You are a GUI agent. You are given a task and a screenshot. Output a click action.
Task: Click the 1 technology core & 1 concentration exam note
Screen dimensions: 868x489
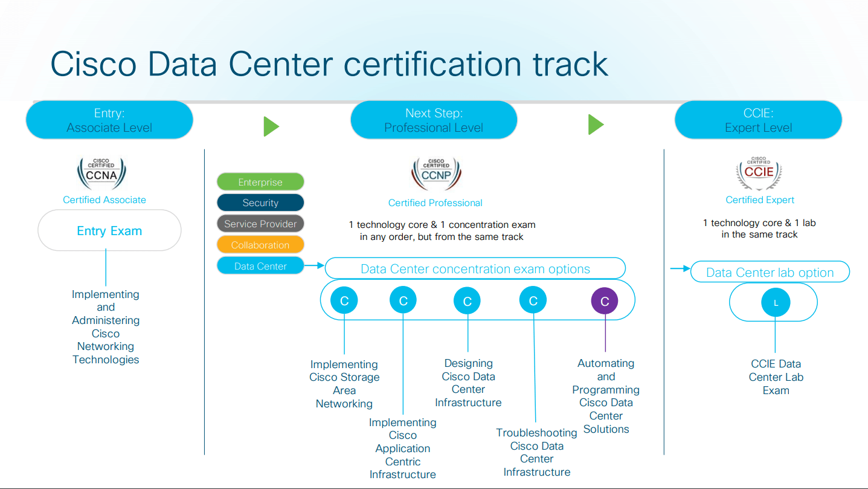[442, 230]
